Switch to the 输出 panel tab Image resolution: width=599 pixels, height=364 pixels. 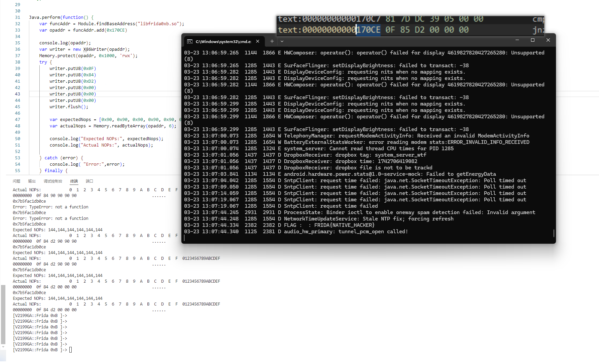coord(32,181)
